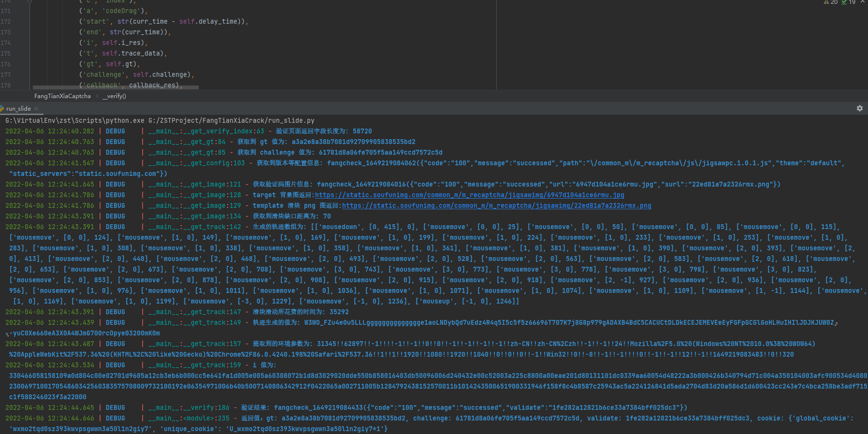This screenshot has height=434, width=868.
Task: Close the run_slide run tab
Action: pos(36,109)
